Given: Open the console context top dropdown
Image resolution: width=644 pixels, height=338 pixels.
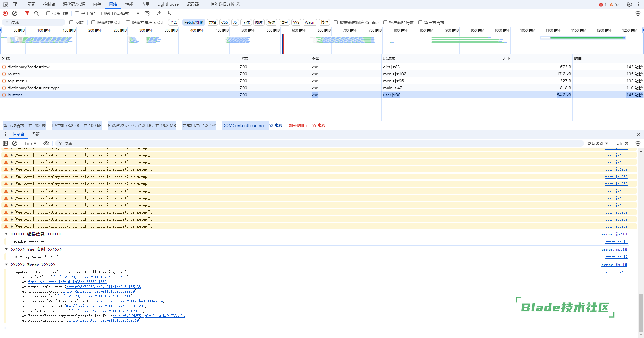Looking at the screenshot, I should 31,143.
